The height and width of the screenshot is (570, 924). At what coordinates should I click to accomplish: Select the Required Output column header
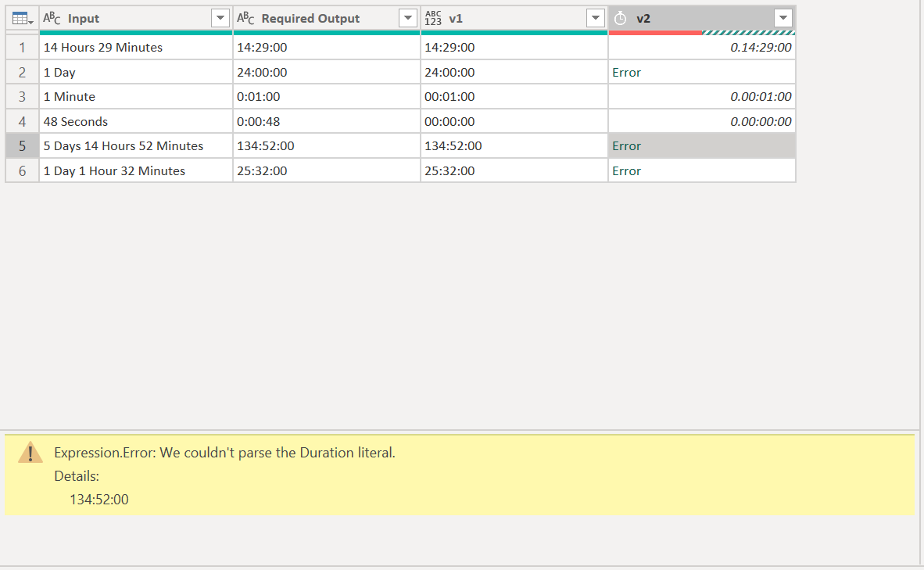coord(327,18)
